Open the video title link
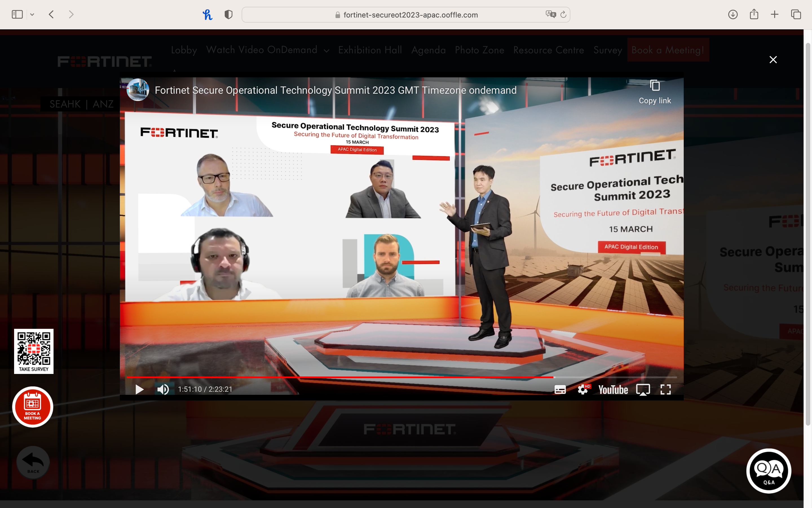The width and height of the screenshot is (812, 508). (x=336, y=90)
